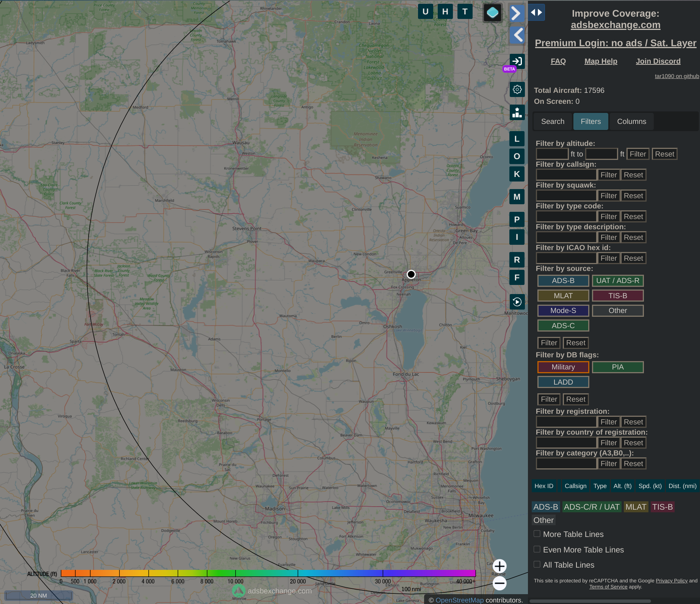
Task: Toggle PIA DB flag filter
Action: tap(618, 367)
